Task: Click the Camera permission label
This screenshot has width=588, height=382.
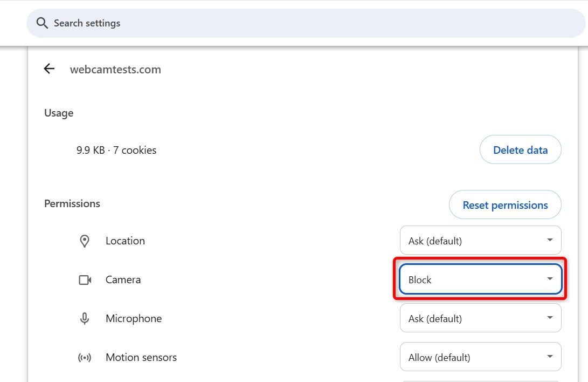Action: tap(123, 280)
